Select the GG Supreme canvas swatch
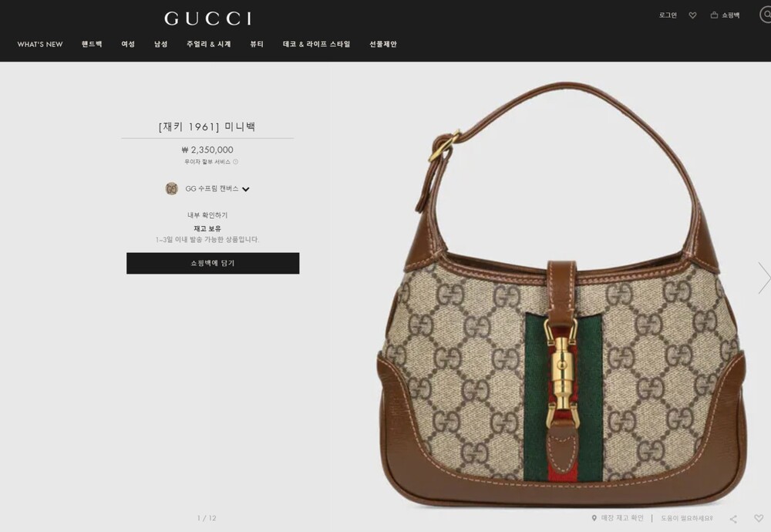This screenshot has width=771, height=532. 172,189
